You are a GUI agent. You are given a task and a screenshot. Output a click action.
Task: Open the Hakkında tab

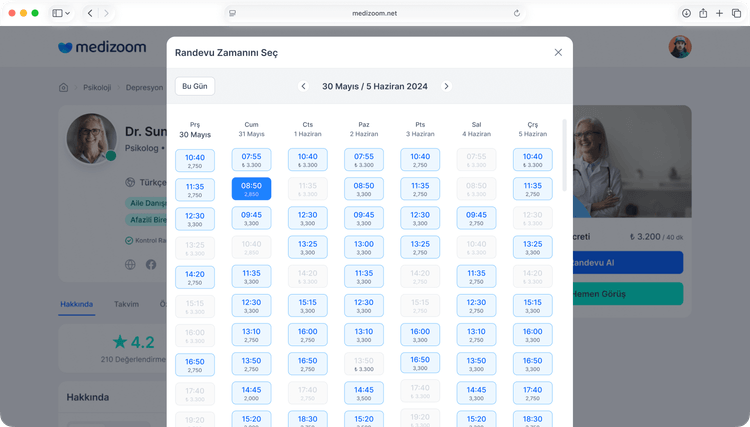(77, 303)
